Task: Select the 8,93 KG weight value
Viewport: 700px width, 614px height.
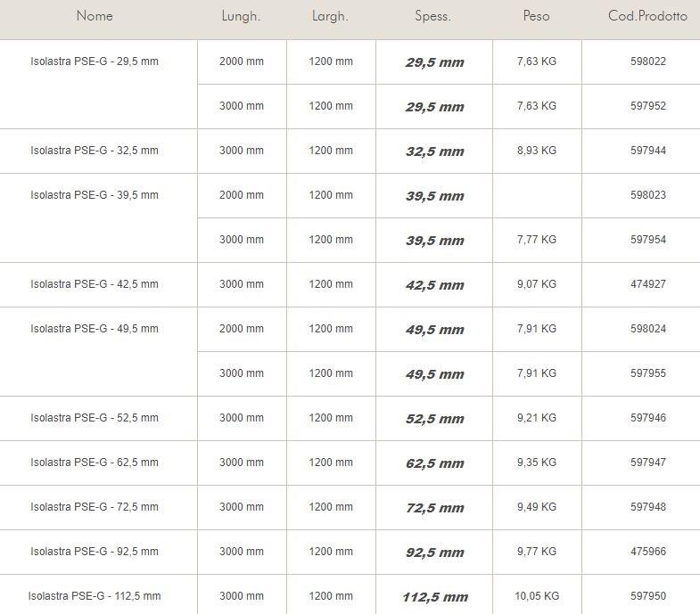Action: 537,151
